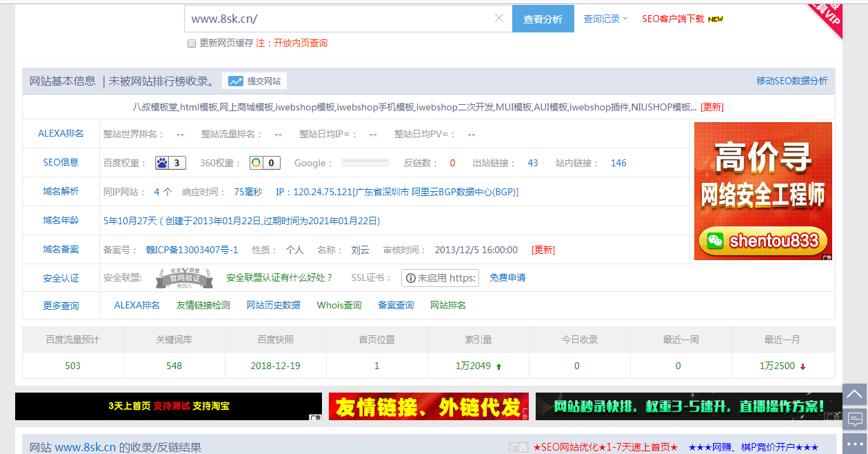Open the 域名备案 row label
The image size is (868, 454).
coord(61,250)
